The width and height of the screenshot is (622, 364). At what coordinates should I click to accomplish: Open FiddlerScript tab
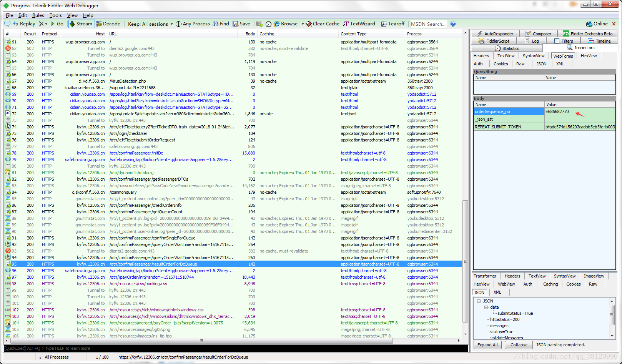[x=494, y=41]
